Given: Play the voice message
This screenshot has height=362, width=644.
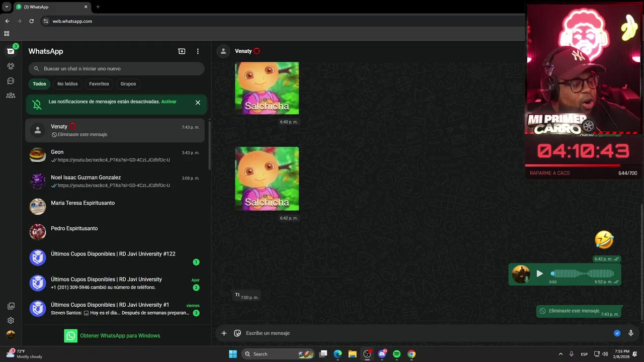Looking at the screenshot, I should (539, 274).
